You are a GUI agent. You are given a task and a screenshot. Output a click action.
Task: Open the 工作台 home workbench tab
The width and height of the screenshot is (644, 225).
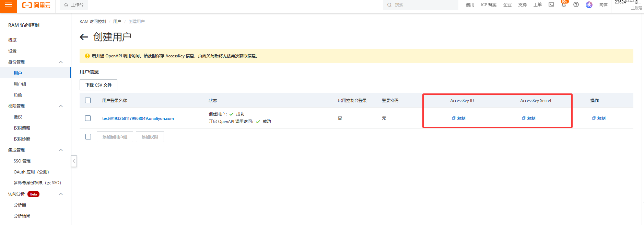coord(74,5)
